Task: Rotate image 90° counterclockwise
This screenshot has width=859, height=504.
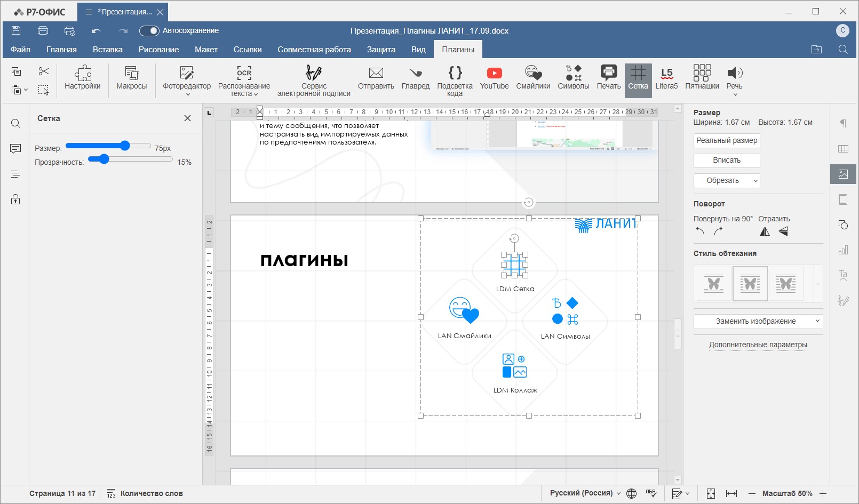Action: 701,231
